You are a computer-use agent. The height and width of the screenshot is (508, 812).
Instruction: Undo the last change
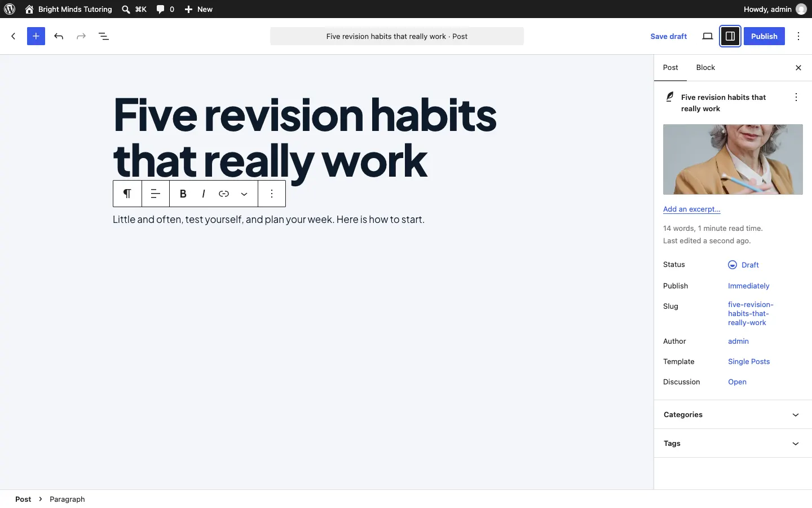59,36
